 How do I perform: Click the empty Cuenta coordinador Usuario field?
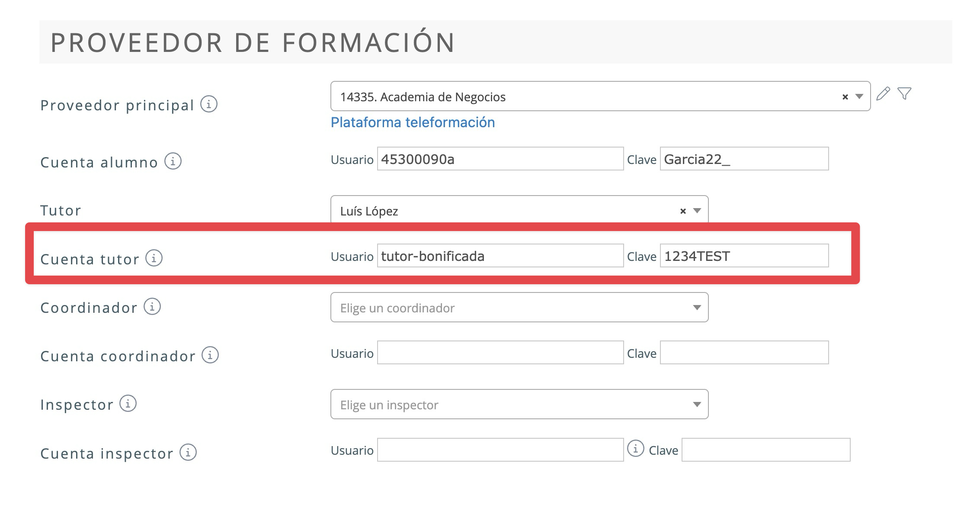point(500,353)
